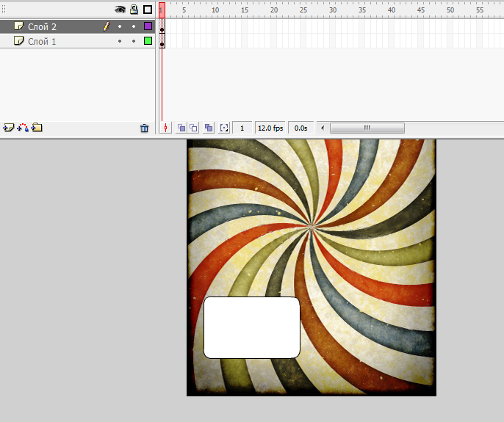Click pencil edit indicator on Слой 2
This screenshot has width=504, height=422.
pyautogui.click(x=107, y=26)
